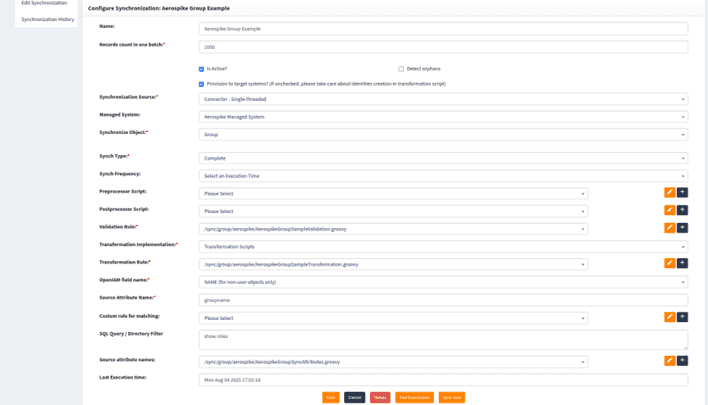This screenshot has width=708, height=405.
Task: Edit the Postprocessor Script with pencil icon
Action: click(x=670, y=210)
